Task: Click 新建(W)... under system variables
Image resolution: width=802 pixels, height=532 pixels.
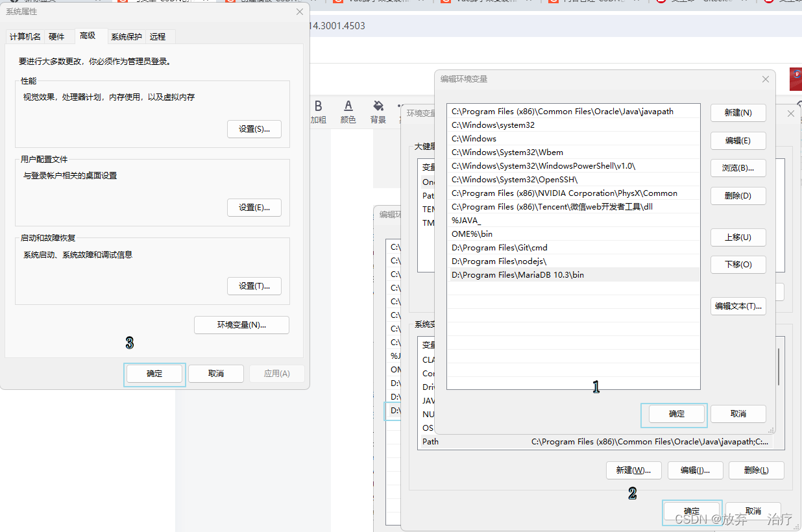Action: 634,470
